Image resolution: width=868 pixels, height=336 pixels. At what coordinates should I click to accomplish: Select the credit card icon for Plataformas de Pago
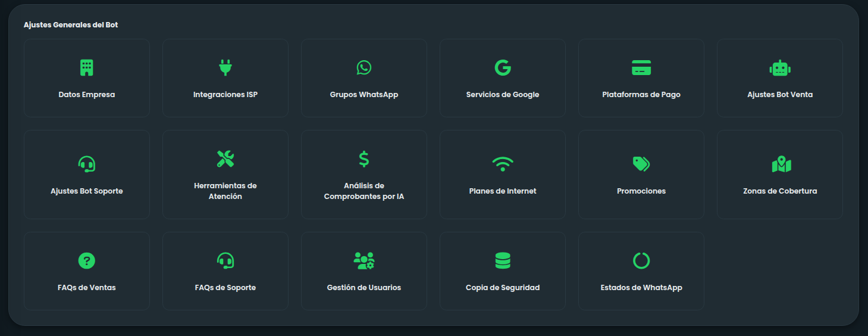(641, 68)
